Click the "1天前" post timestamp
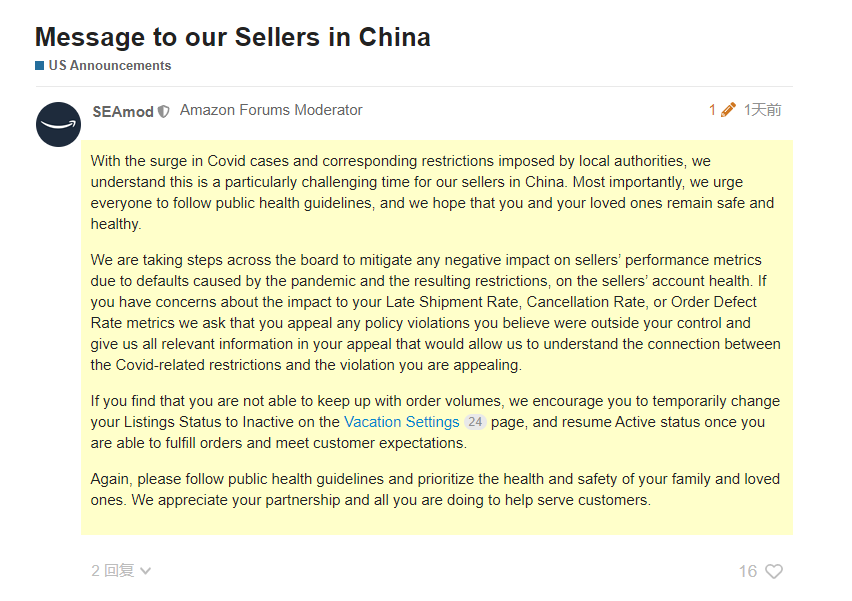The width and height of the screenshot is (852, 601). pyautogui.click(x=762, y=110)
